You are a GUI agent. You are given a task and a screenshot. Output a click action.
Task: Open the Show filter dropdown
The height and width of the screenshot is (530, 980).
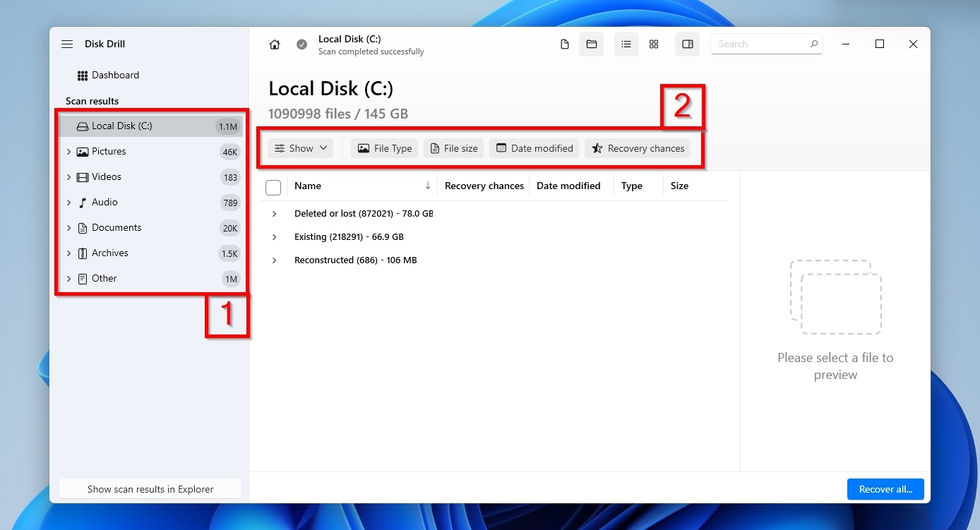point(301,148)
